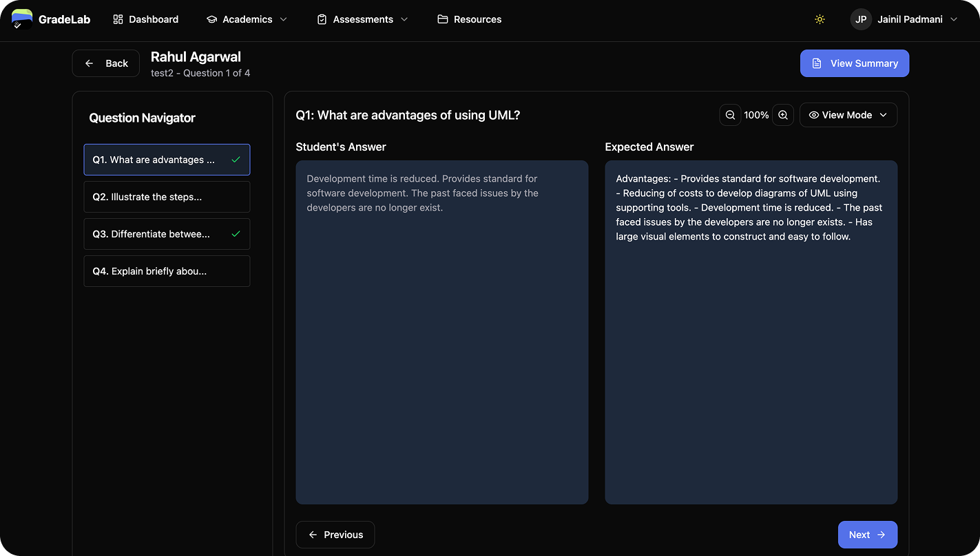This screenshot has height=556, width=980.
Task: Select the Dashboard grid icon
Action: click(117, 19)
